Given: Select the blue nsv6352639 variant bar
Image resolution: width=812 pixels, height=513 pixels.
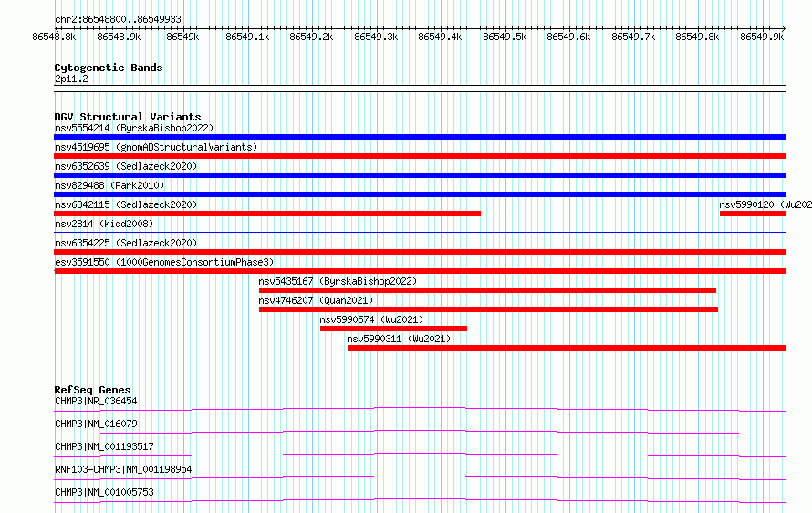Looking at the screenshot, I should coord(420,175).
